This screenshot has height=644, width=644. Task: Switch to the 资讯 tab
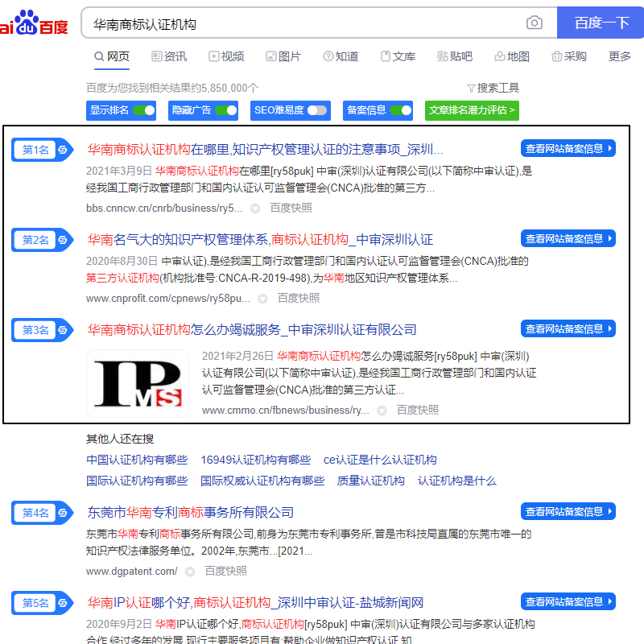click(x=169, y=56)
